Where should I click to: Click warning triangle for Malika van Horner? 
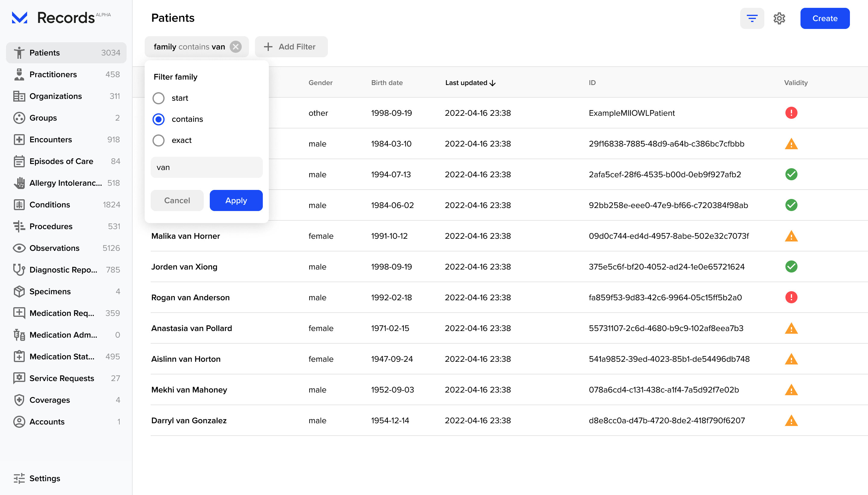click(791, 236)
